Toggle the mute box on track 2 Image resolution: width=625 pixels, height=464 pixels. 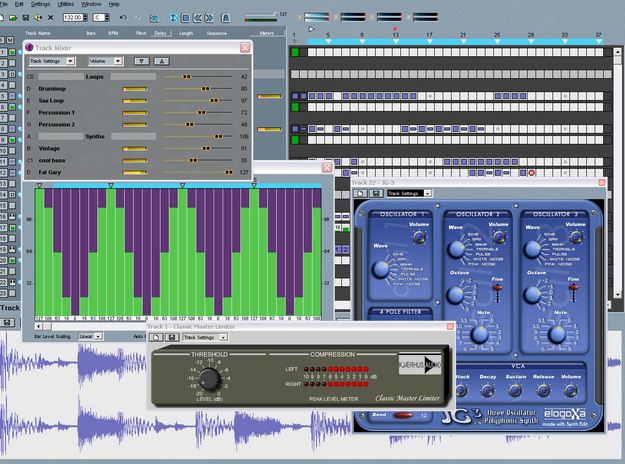coord(12,63)
